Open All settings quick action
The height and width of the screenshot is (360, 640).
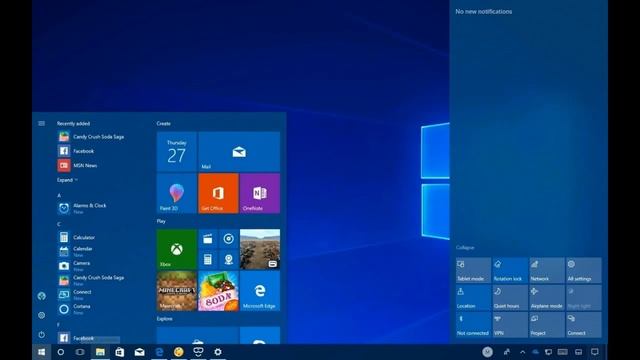click(583, 270)
